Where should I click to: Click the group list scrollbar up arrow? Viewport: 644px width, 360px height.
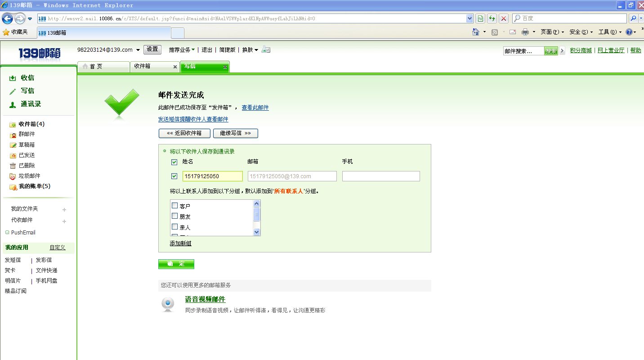point(257,203)
